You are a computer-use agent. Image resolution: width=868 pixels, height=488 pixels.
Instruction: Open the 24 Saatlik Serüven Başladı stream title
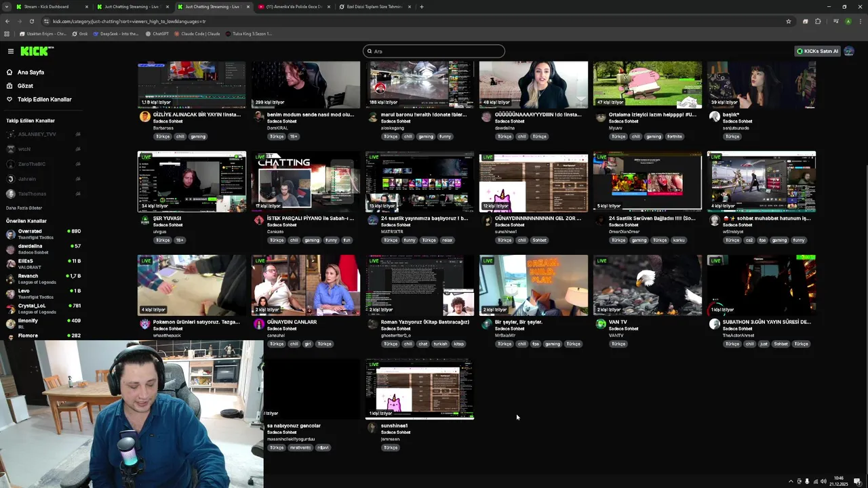click(x=652, y=218)
